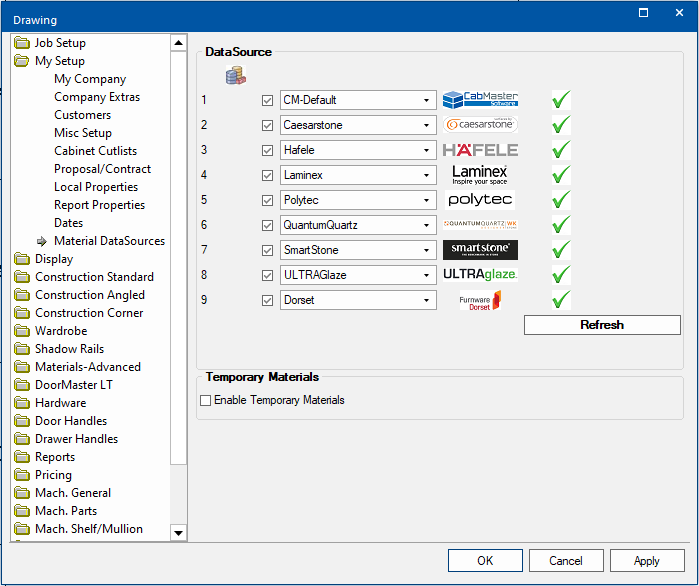
Task: Click the Refresh button
Action: click(x=602, y=325)
